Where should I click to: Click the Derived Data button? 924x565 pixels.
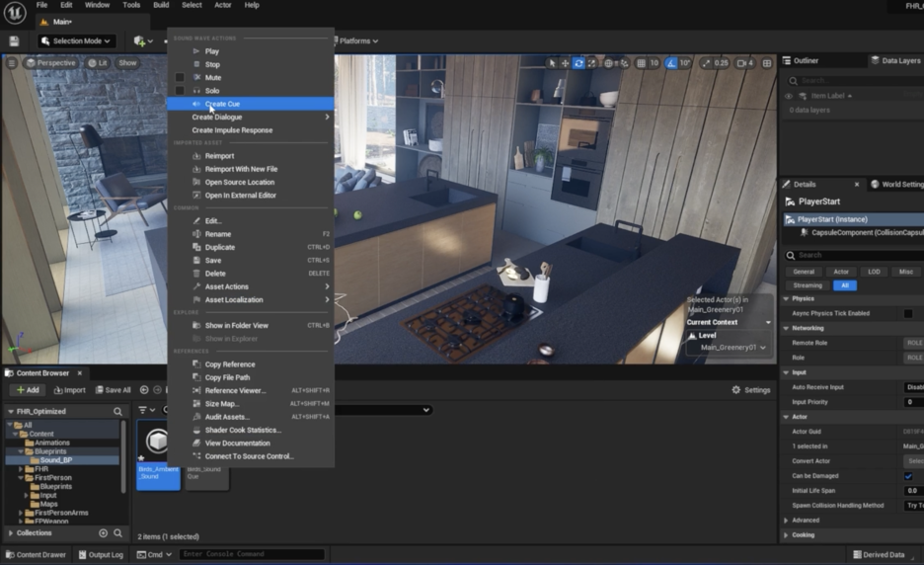[879, 554]
